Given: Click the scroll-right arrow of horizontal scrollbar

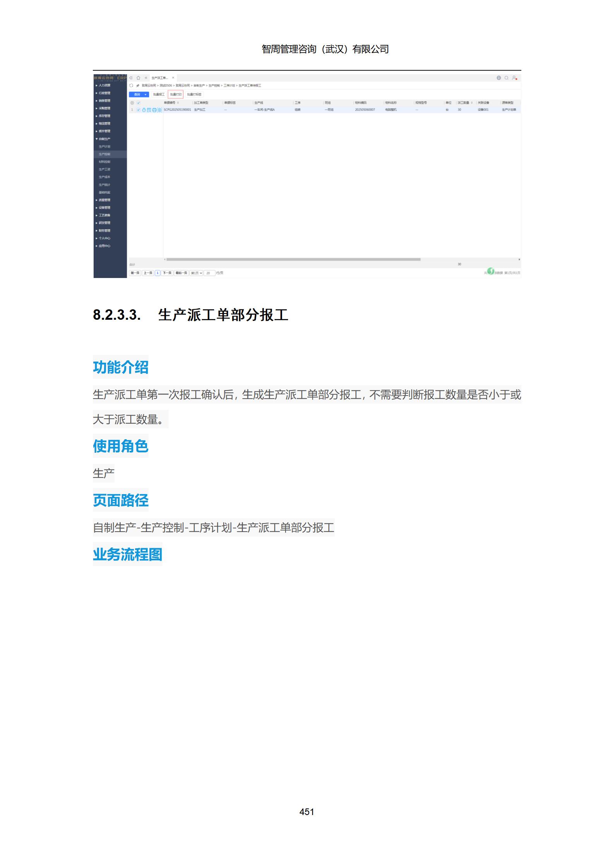Looking at the screenshot, I should pyautogui.click(x=519, y=259).
